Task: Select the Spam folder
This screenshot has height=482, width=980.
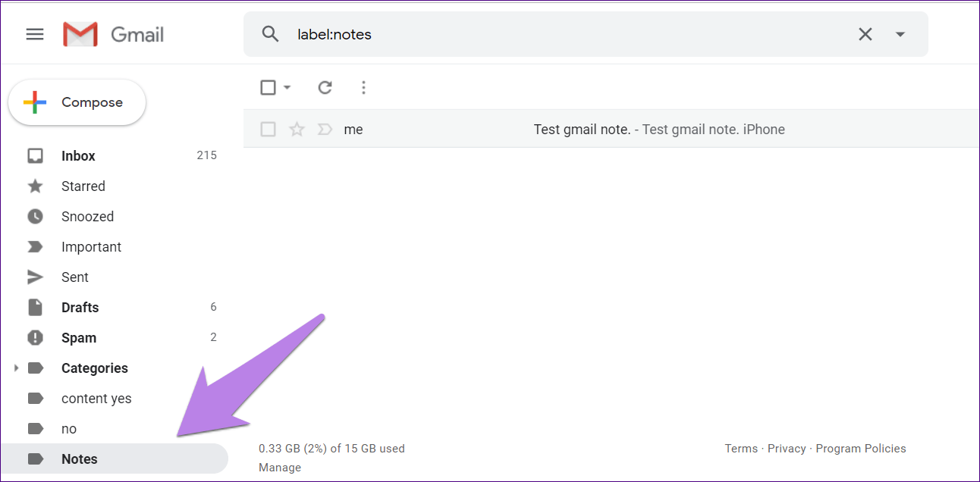Action: pyautogui.click(x=79, y=338)
